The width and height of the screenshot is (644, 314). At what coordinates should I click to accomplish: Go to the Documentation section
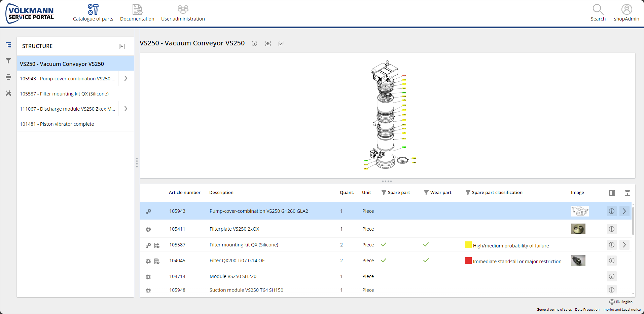[137, 13]
